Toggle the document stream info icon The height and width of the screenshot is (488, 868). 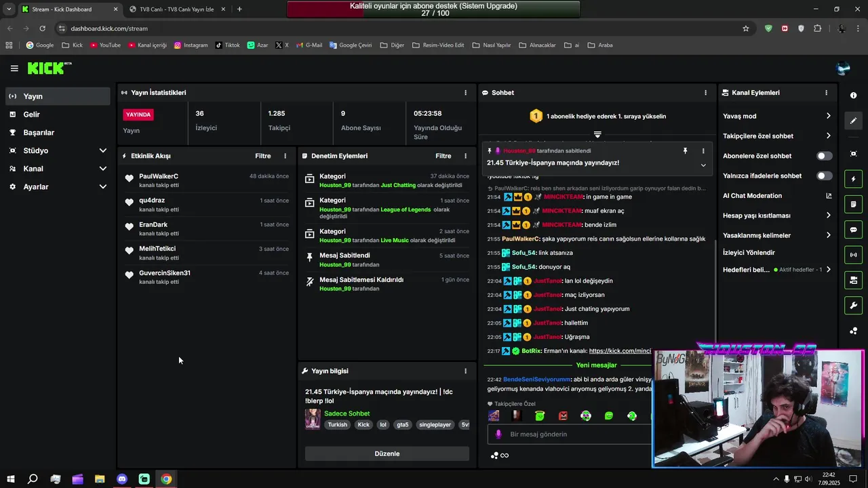coord(853,204)
